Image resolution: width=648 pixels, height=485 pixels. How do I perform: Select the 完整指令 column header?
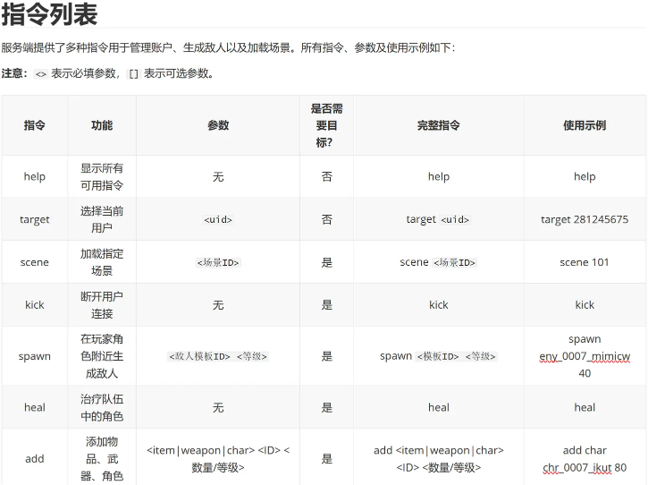[438, 126]
